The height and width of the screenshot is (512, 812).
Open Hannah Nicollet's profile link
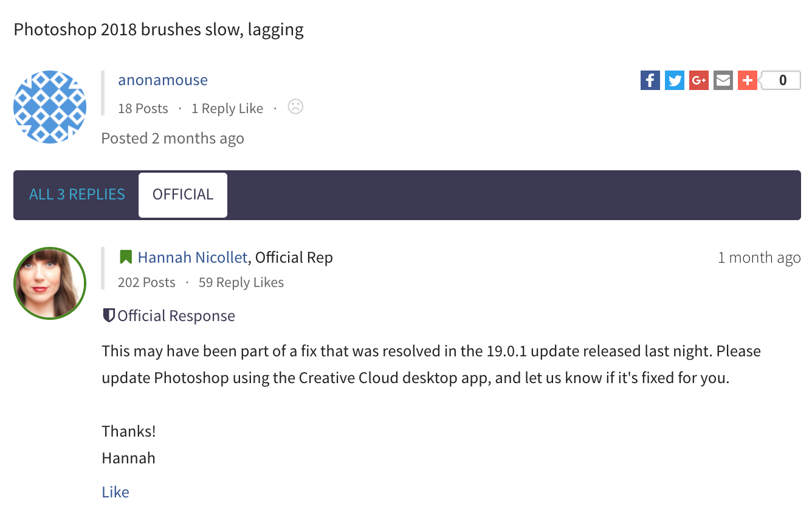tap(193, 258)
